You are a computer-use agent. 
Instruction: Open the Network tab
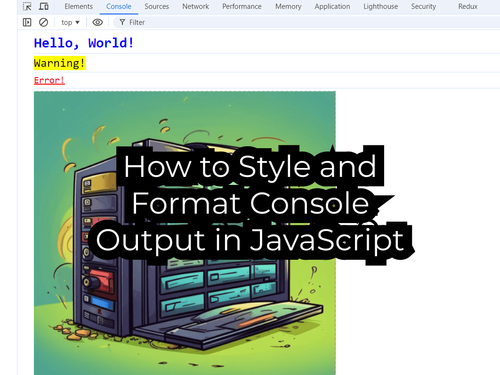click(x=196, y=6)
